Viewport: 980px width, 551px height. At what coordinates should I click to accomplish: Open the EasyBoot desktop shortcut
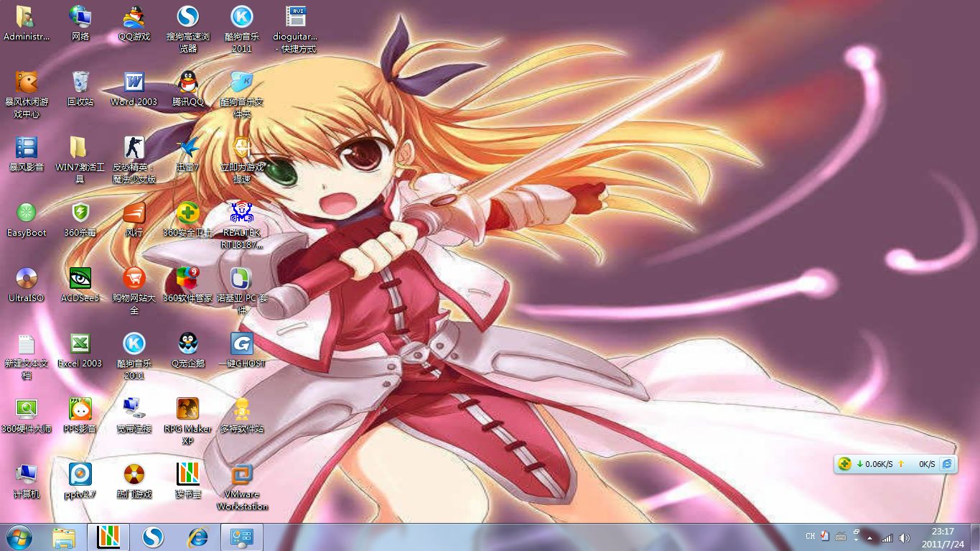(x=27, y=219)
